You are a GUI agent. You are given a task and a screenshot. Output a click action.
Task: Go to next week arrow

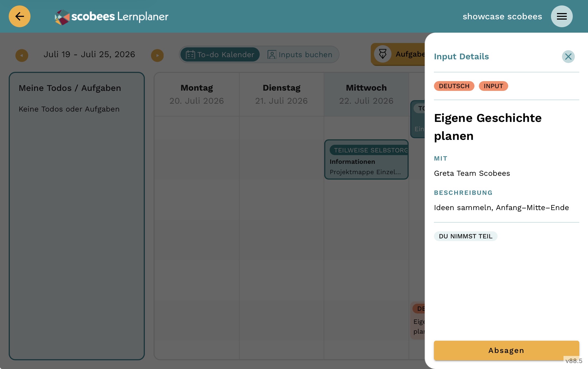click(157, 56)
